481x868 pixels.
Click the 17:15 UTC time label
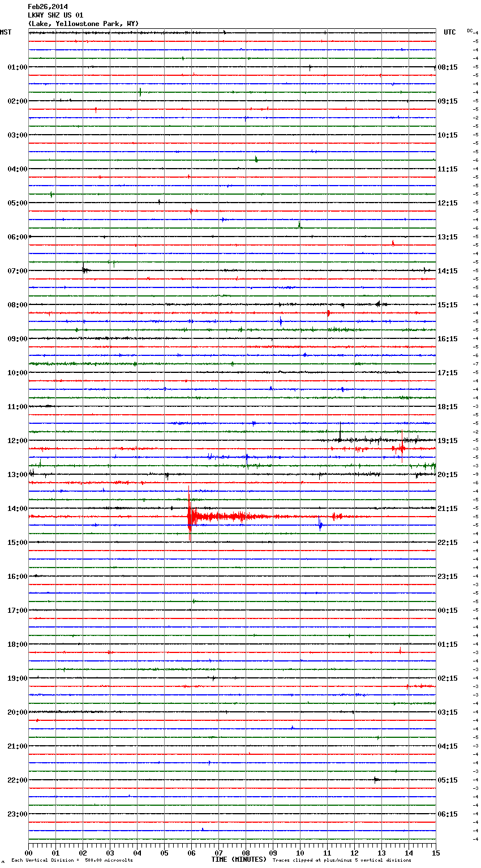[448, 373]
